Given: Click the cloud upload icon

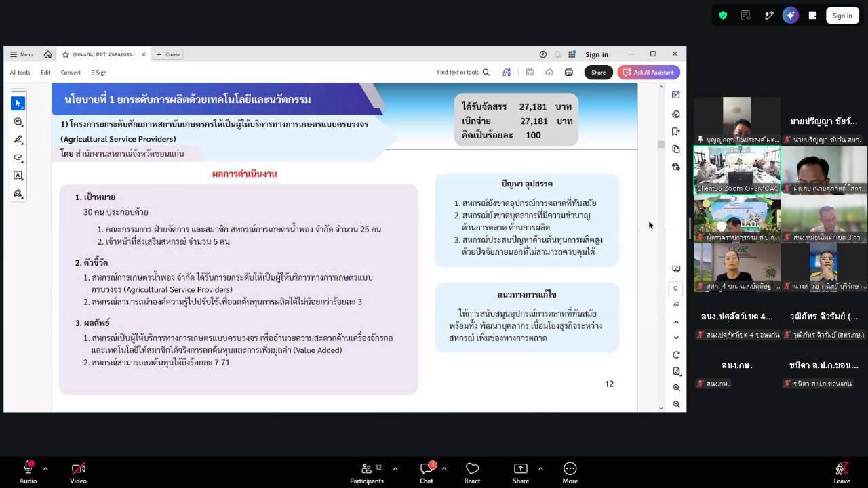Looking at the screenshot, I should tap(549, 73).
